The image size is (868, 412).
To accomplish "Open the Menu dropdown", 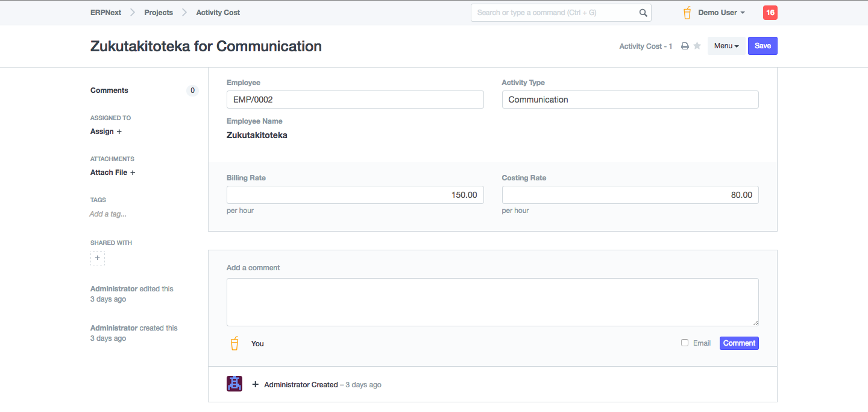I will (x=726, y=46).
